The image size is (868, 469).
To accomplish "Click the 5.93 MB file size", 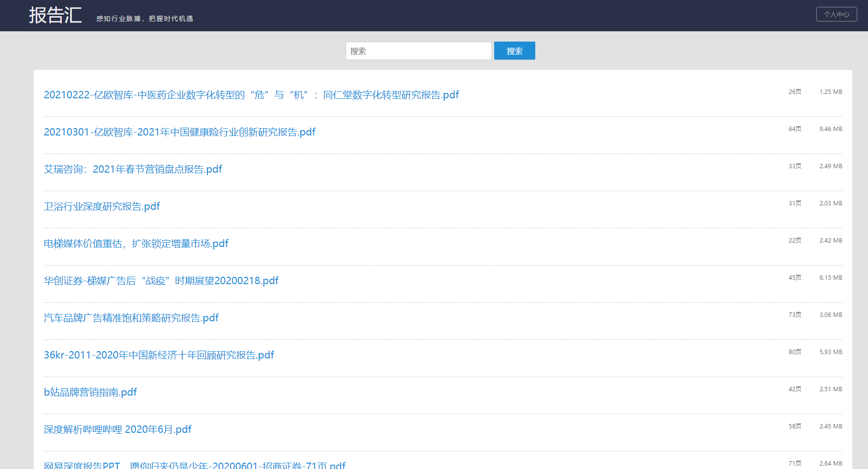I will point(831,352).
